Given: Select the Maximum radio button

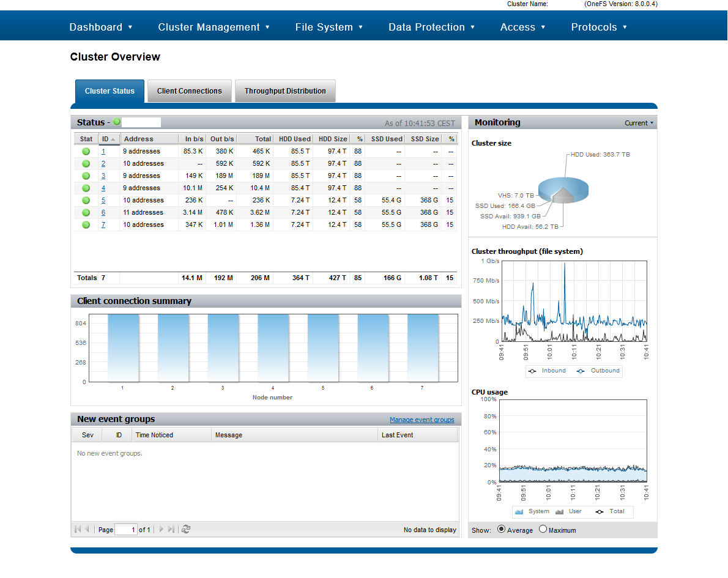Looking at the screenshot, I should [543, 529].
